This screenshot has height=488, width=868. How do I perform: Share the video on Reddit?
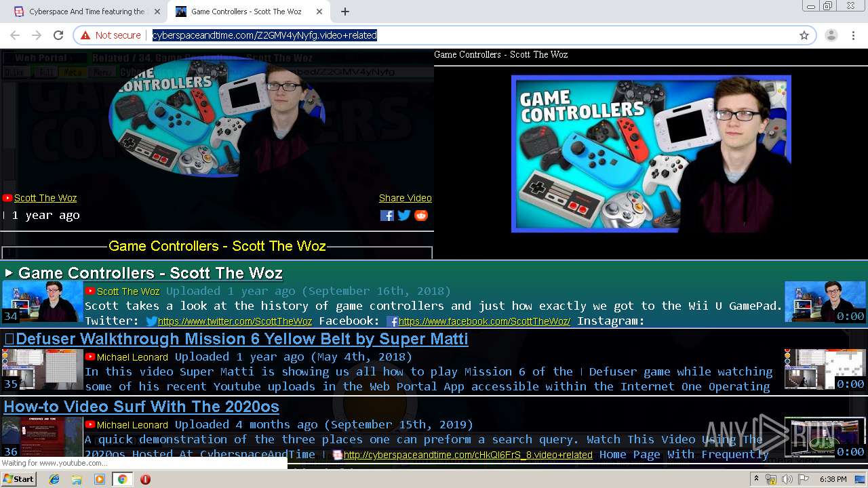tap(421, 216)
